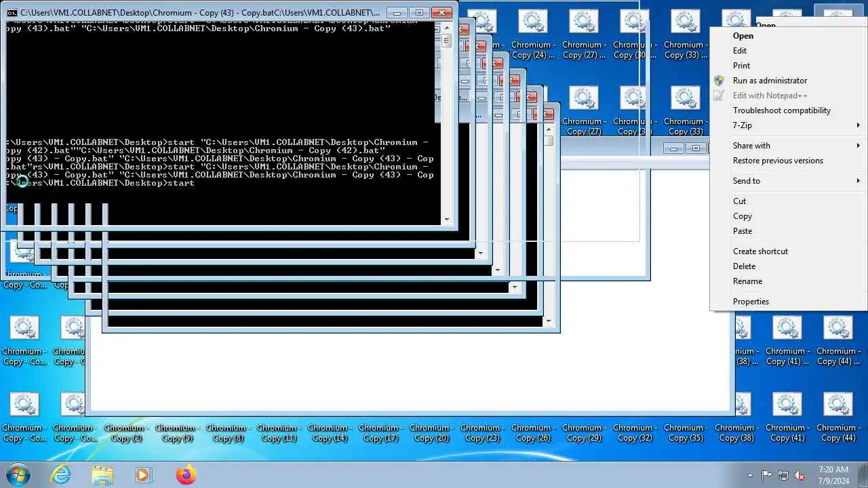
Task: Choose Rename from the context menu
Action: pos(789,281)
